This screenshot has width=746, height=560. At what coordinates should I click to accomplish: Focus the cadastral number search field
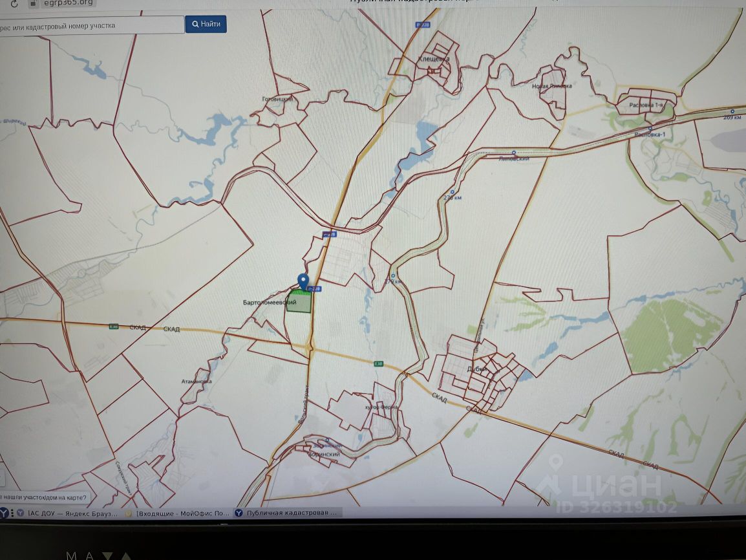pos(92,26)
